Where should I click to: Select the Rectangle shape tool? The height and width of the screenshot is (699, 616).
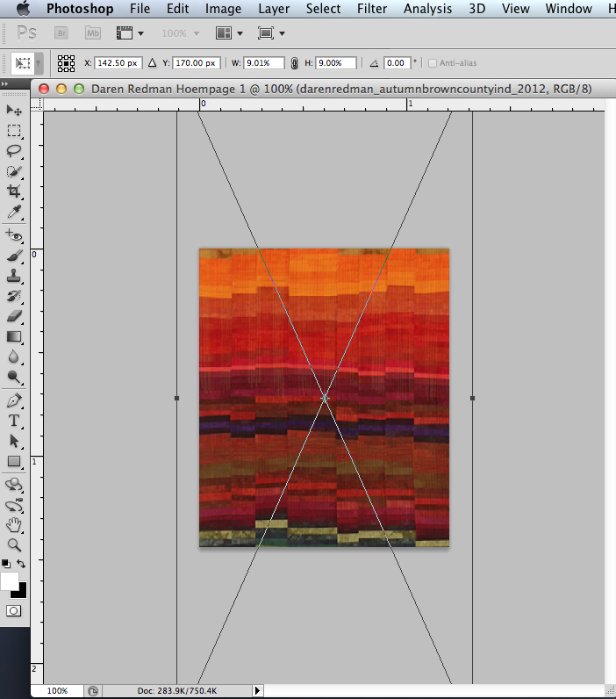[x=14, y=461]
